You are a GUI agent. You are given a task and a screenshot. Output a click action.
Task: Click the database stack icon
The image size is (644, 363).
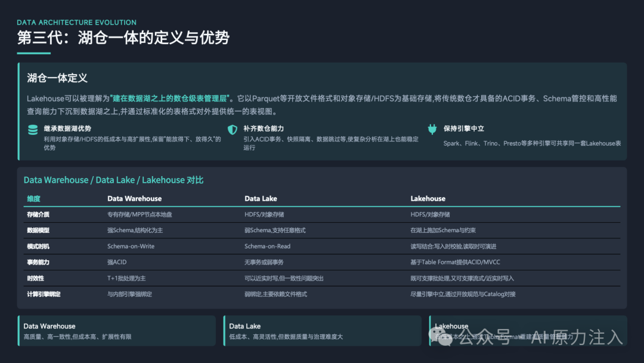point(33,130)
